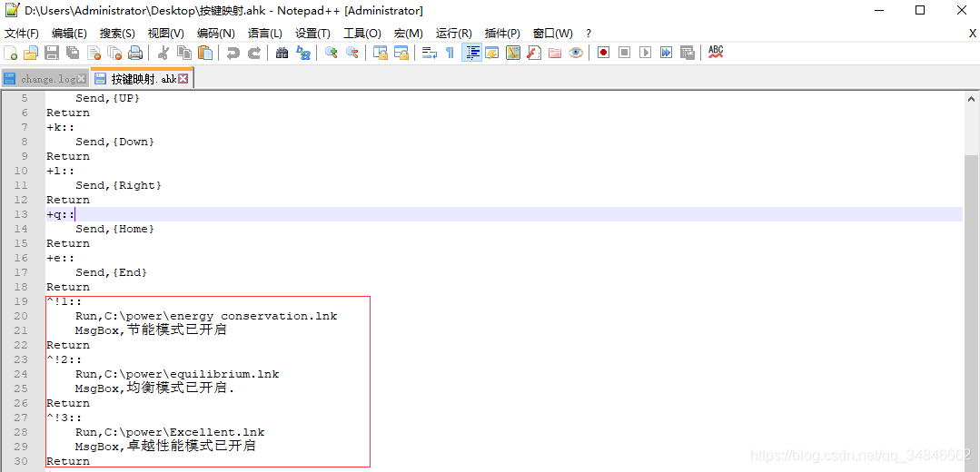Toggle show all characters pilcrow button
The height and width of the screenshot is (472, 980).
450,53
